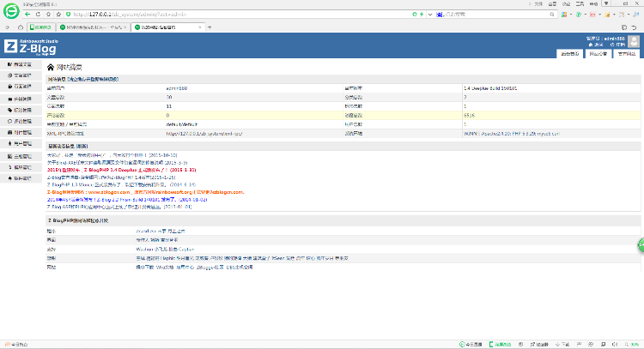Click the browser back arrow
The width and height of the screenshot is (644, 349).
[x=27, y=15]
